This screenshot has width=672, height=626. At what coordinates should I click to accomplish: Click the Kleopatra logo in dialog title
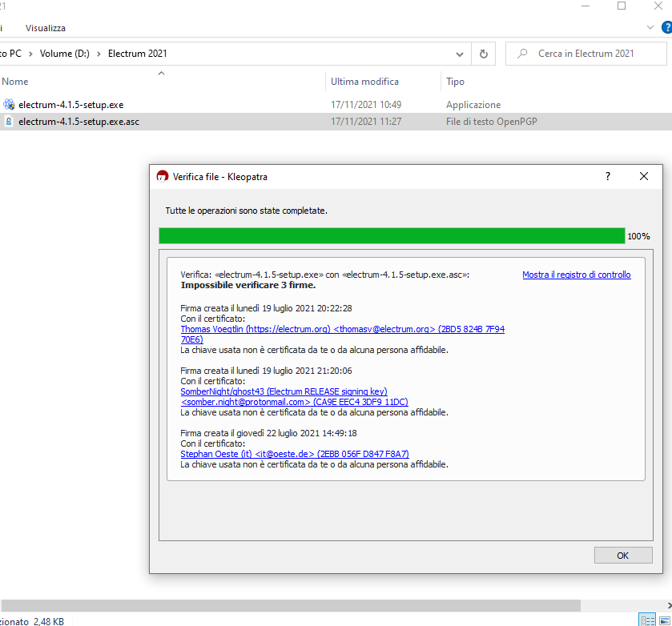tap(162, 176)
